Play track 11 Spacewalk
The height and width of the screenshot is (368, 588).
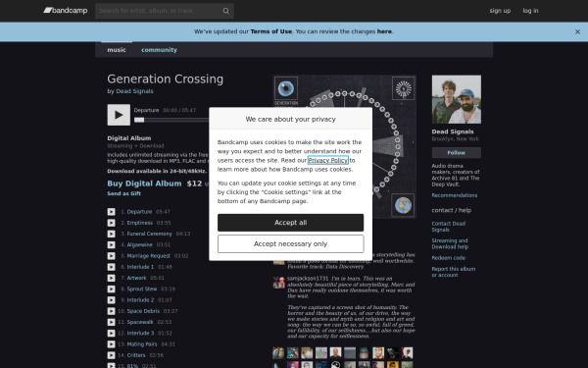pos(112,322)
